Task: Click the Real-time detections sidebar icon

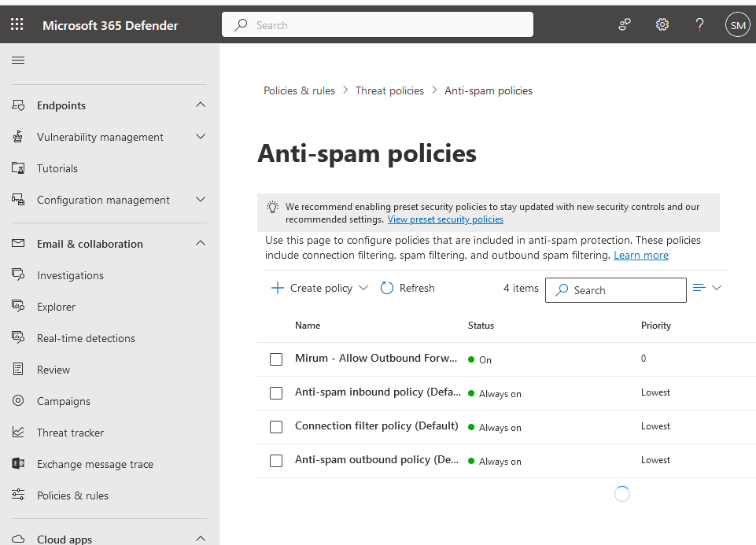Action: 18,338
